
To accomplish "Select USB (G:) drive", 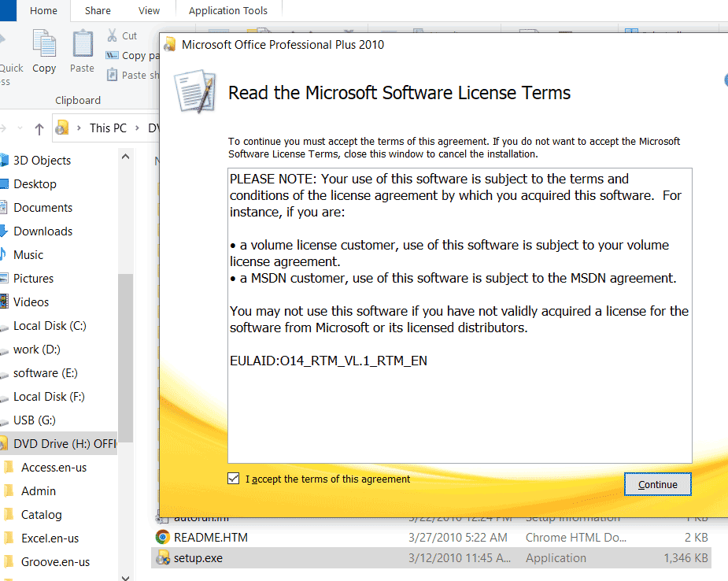I will click(x=35, y=420).
